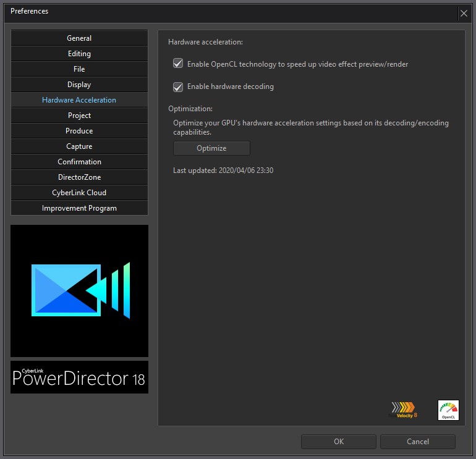Open the General preferences tab
Image resolution: width=476 pixels, height=459 pixels.
tap(79, 38)
